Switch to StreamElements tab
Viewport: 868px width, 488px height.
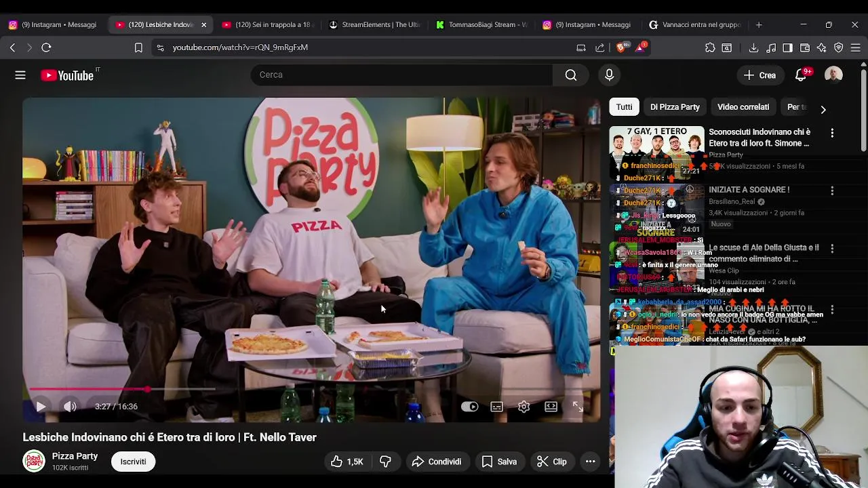tap(374, 24)
